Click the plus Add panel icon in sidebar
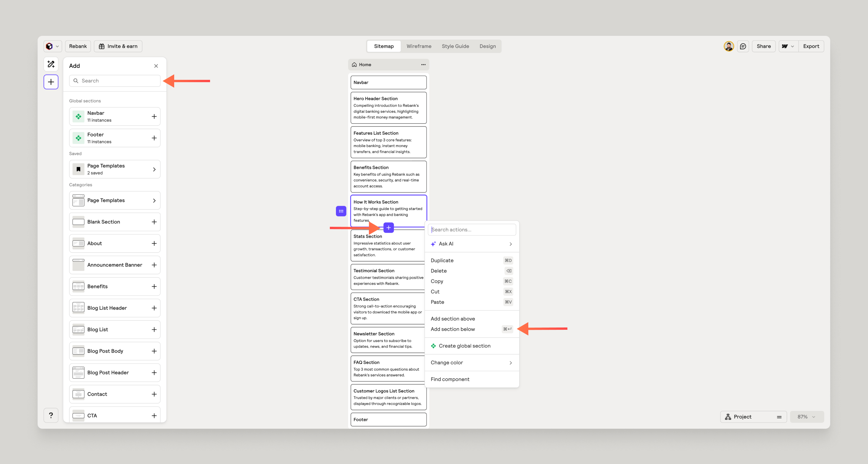Viewport: 868px width, 464px height. pos(51,82)
